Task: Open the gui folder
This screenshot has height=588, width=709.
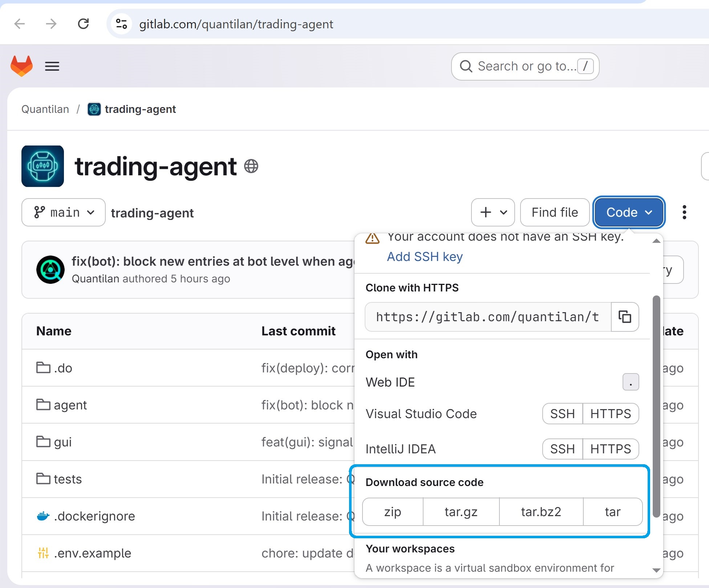Action: (63, 442)
